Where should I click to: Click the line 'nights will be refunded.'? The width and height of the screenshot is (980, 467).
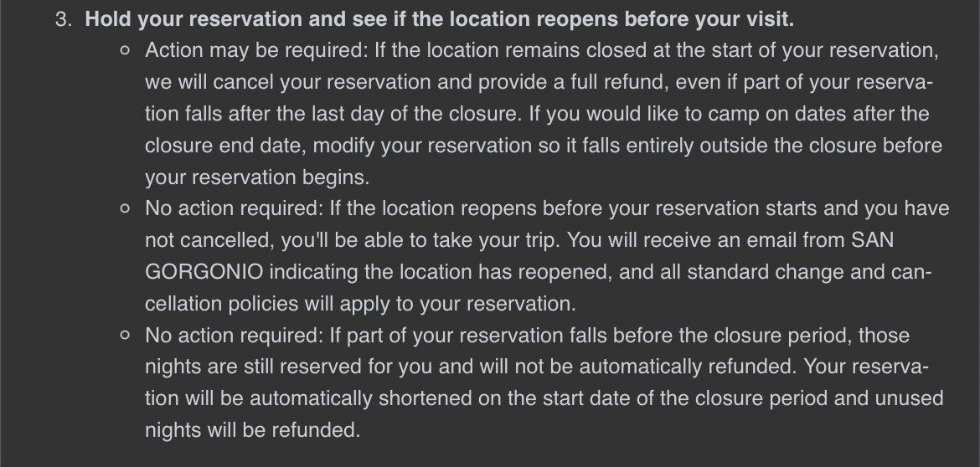252,430
